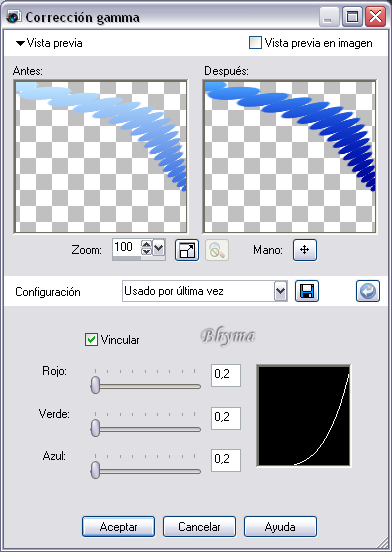The width and height of the screenshot is (392, 552).
Task: Open the Configuración preset dropdown
Action: click(280, 291)
